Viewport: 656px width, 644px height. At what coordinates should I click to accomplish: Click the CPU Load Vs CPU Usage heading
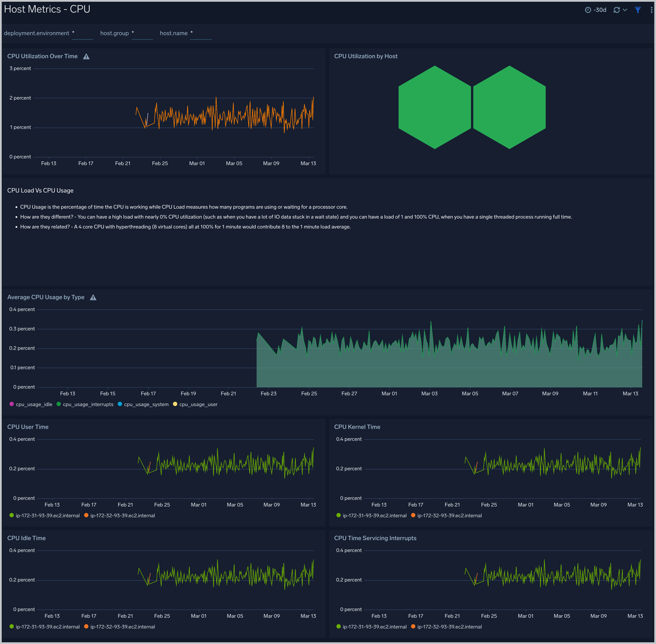[40, 191]
